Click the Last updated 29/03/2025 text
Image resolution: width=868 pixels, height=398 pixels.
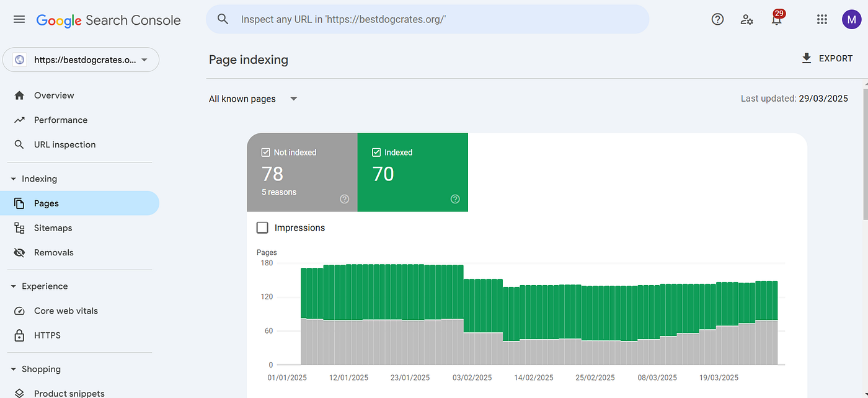(x=794, y=99)
